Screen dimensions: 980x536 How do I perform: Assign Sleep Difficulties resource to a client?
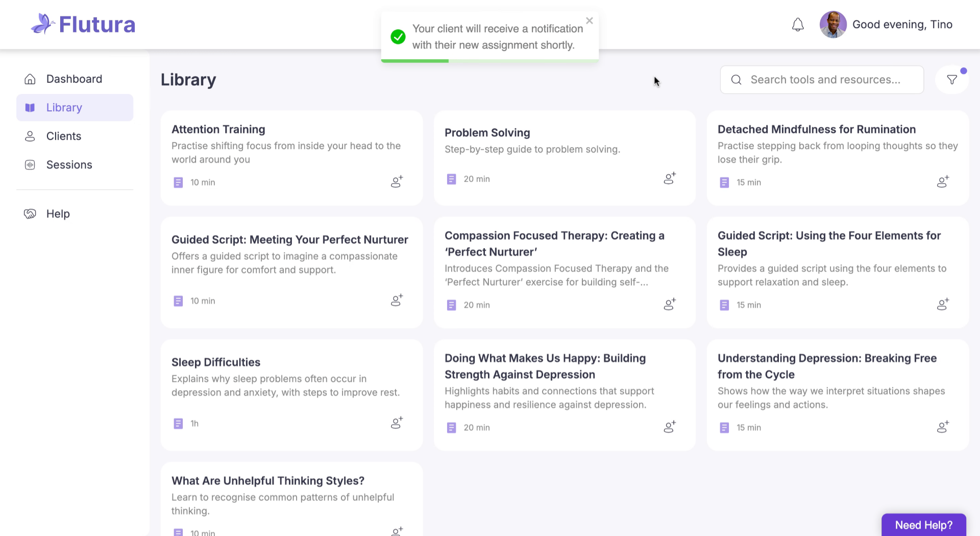(397, 423)
